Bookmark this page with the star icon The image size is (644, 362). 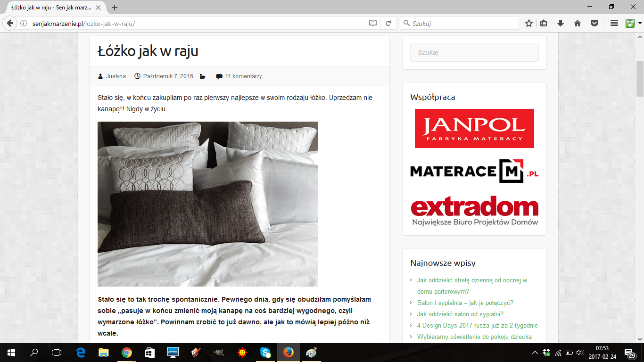(529, 23)
